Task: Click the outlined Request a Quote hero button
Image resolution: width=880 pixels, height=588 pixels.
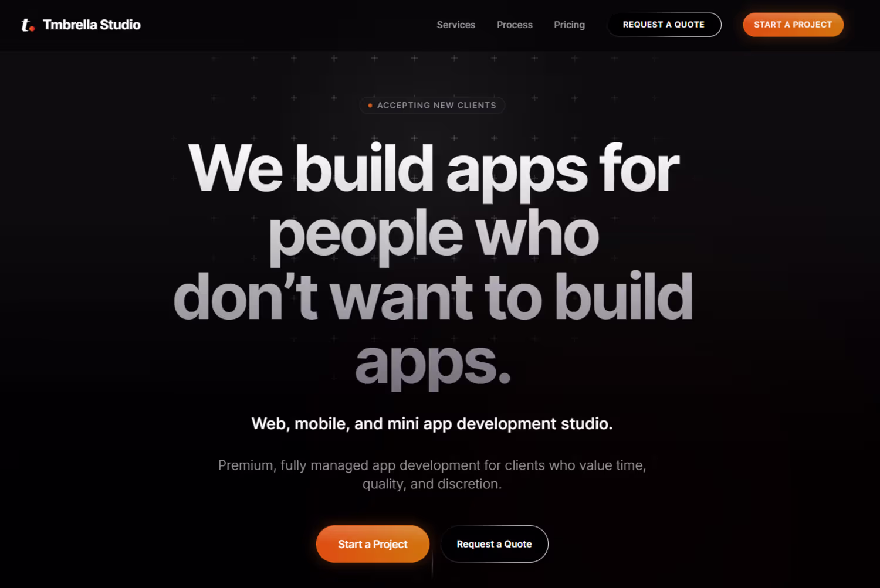Action: coord(495,544)
